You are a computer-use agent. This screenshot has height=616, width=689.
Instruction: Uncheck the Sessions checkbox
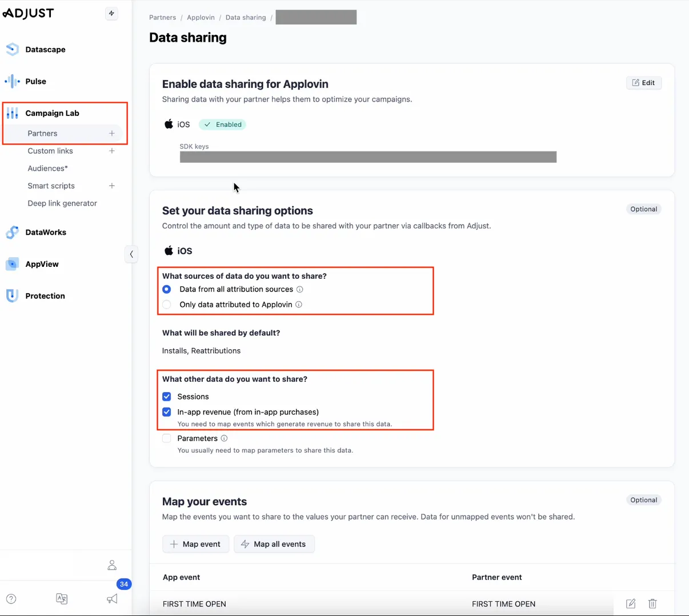click(x=166, y=396)
